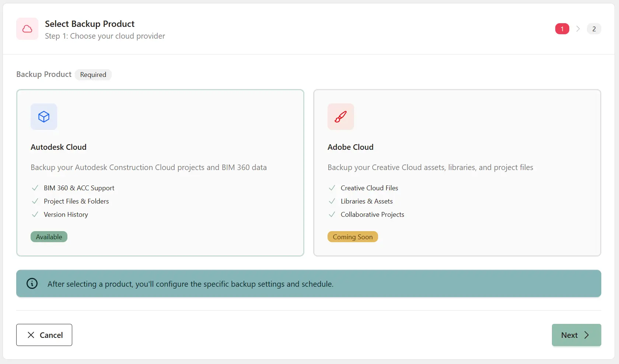
Task: Click the Project Files & Folders feature
Action: tap(76, 201)
